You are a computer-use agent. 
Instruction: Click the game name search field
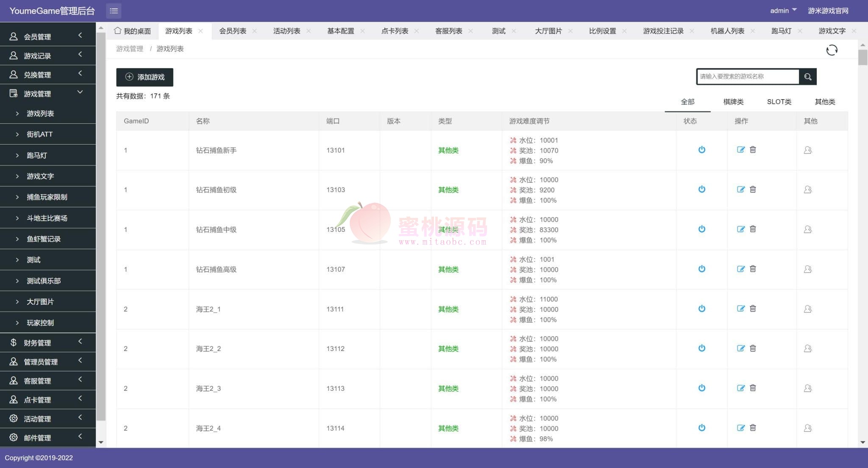(x=748, y=77)
